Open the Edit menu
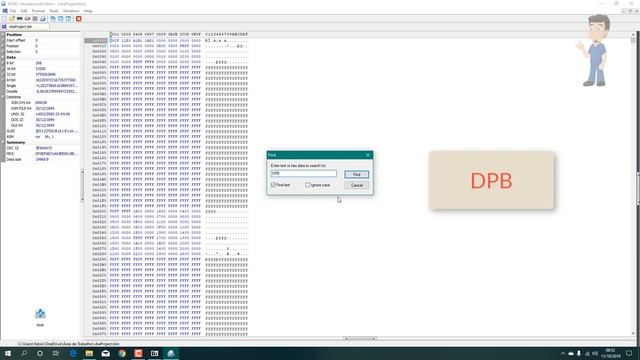 coord(24,11)
